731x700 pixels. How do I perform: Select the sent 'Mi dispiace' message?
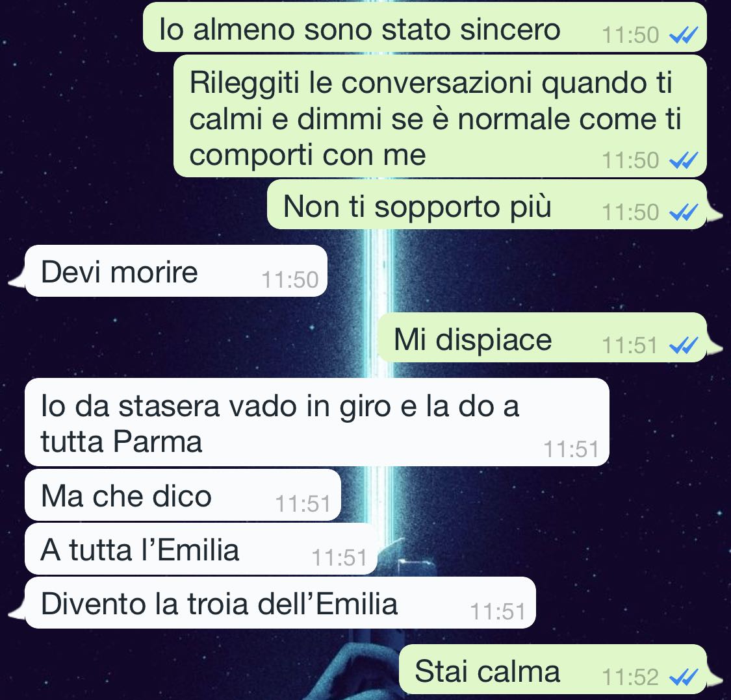(x=542, y=338)
